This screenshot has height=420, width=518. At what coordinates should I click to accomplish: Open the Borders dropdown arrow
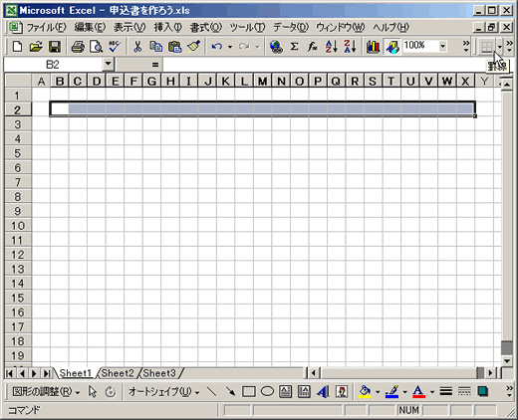click(x=499, y=47)
